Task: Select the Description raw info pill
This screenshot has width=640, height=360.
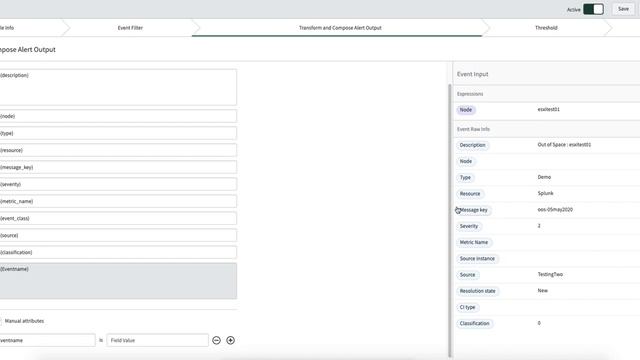Action: tap(473, 145)
